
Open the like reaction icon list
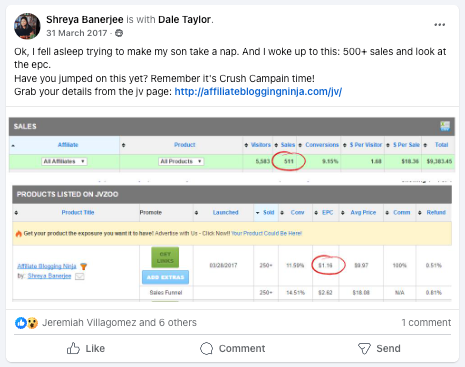21,323
